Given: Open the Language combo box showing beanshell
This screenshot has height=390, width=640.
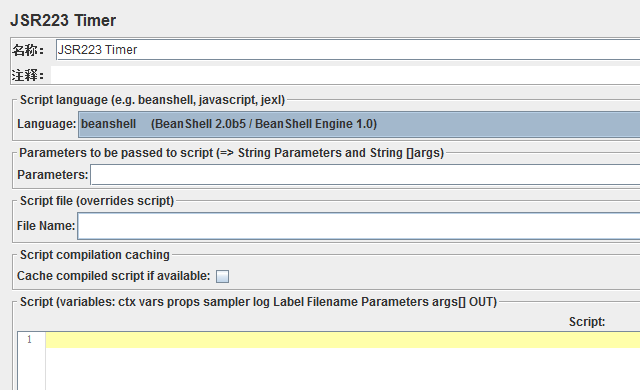Looking at the screenshot, I should click(359, 124).
